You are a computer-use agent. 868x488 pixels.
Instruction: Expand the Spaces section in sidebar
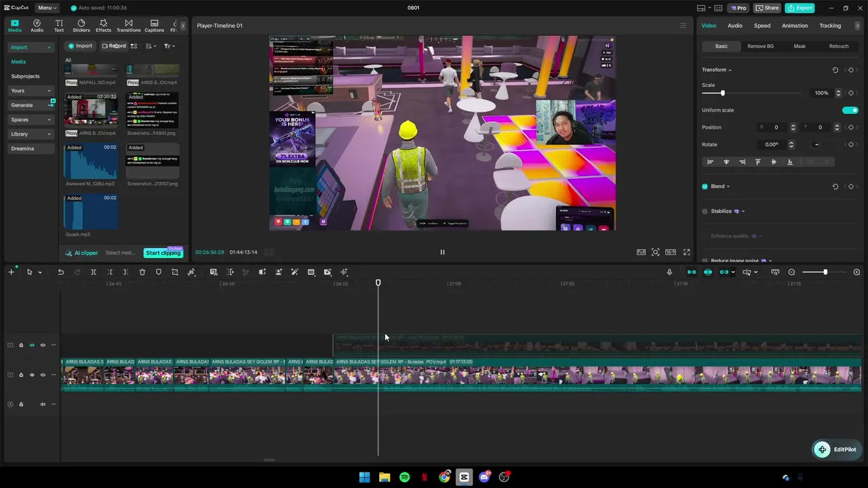(49, 120)
